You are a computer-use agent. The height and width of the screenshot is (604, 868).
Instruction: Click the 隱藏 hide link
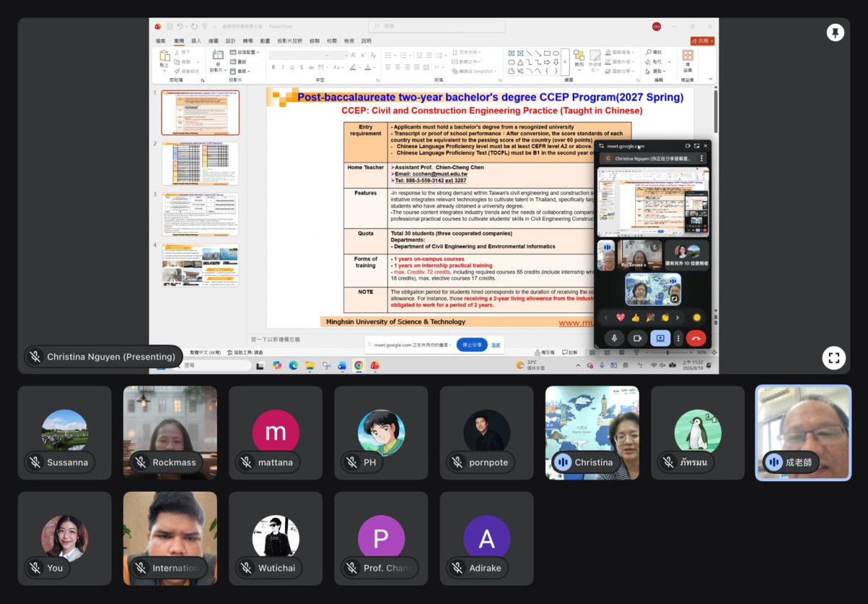tap(495, 345)
